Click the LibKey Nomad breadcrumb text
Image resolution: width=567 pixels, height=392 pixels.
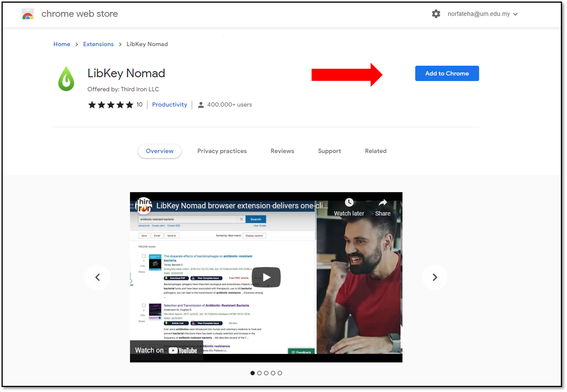point(147,44)
